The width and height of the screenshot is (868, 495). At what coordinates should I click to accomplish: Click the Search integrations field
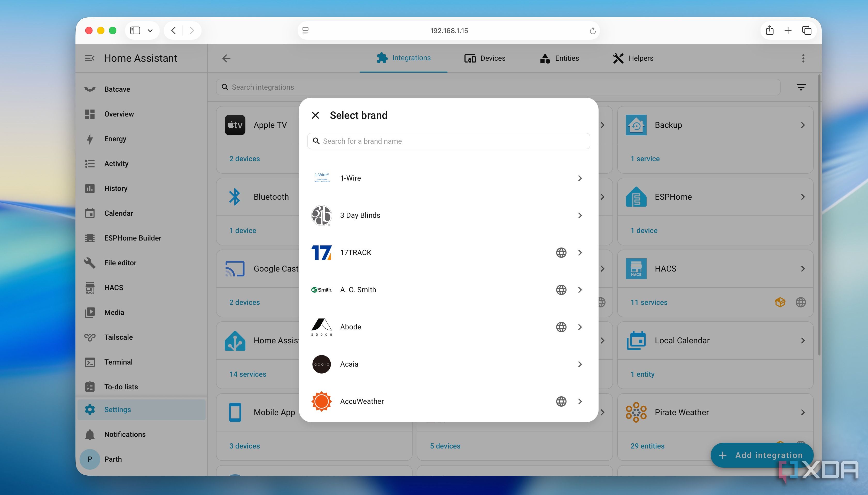click(x=498, y=87)
